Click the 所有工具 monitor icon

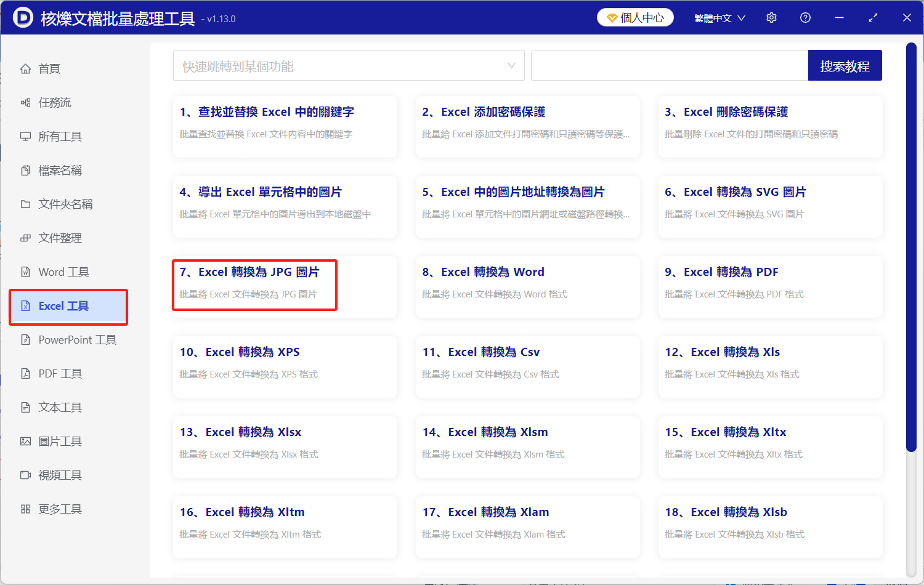click(25, 137)
